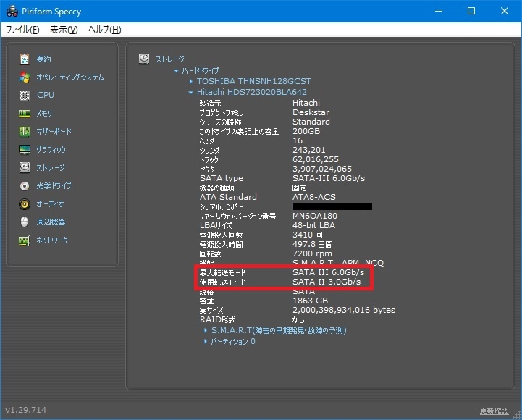Click the value 3,907,024,065
This screenshot has height=420, width=522.
(322, 169)
